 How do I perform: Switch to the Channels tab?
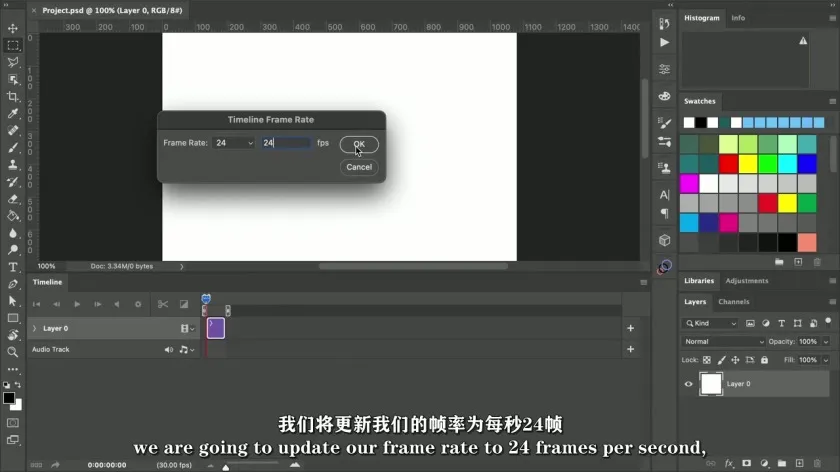coord(733,301)
